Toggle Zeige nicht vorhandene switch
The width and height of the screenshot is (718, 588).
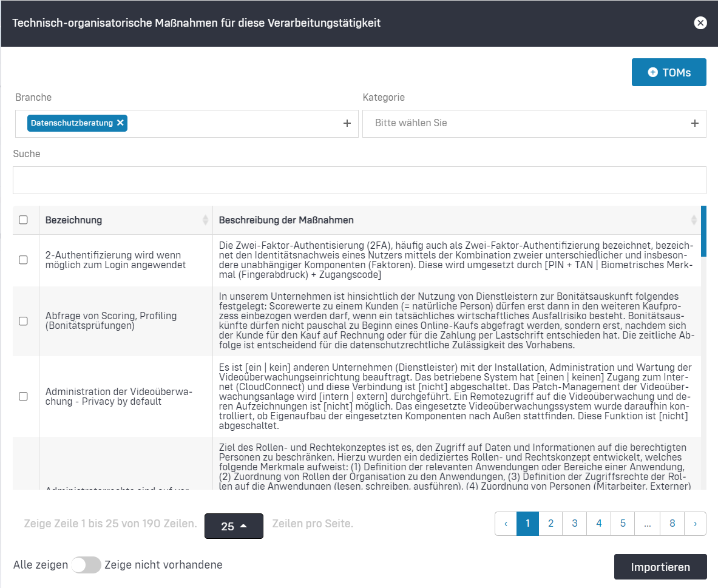click(86, 565)
